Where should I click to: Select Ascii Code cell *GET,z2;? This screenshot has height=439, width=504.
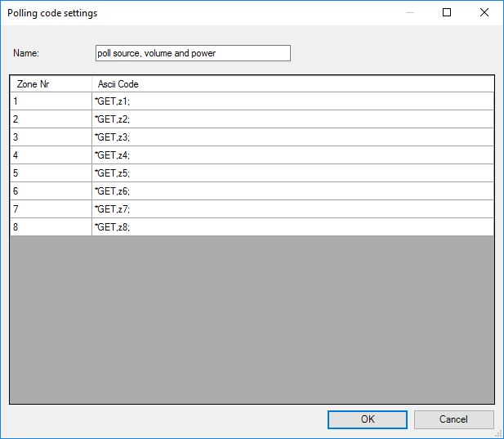pyautogui.click(x=292, y=119)
